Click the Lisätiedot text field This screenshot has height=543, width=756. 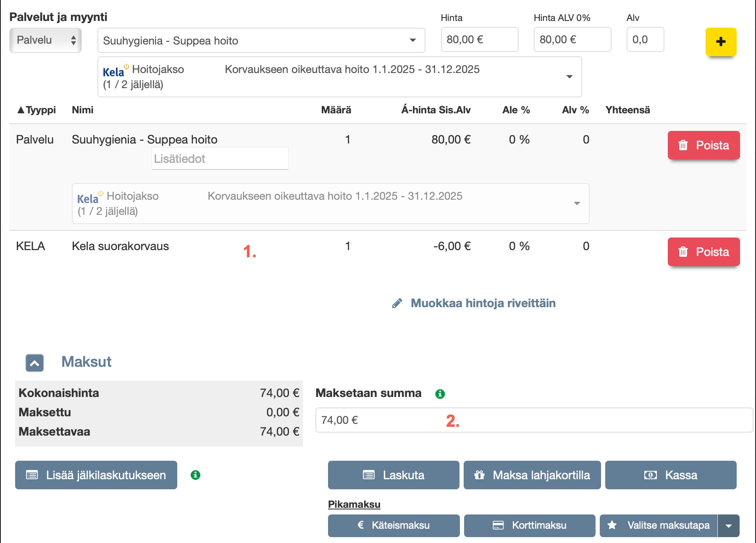220,159
